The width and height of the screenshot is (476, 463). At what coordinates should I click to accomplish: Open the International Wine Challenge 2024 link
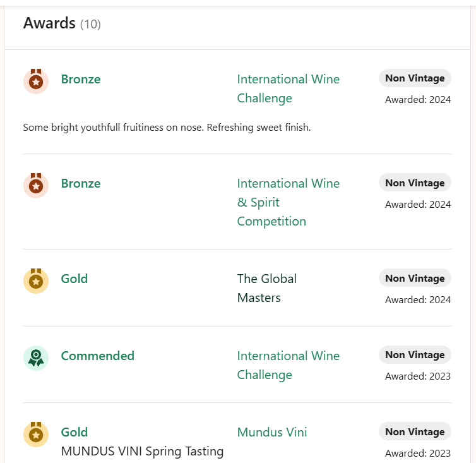point(288,88)
